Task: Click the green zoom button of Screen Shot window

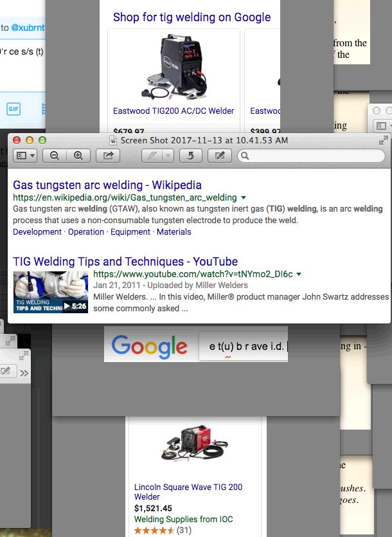Action: pos(42,140)
